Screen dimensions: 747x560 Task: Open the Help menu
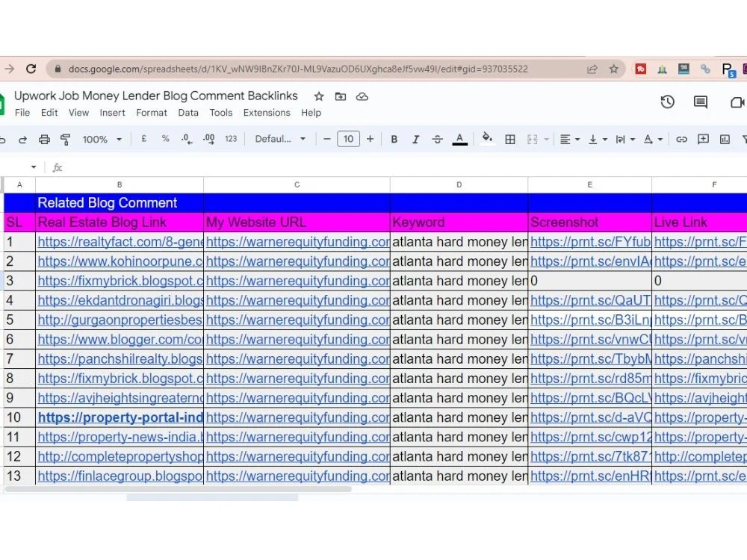click(x=311, y=113)
